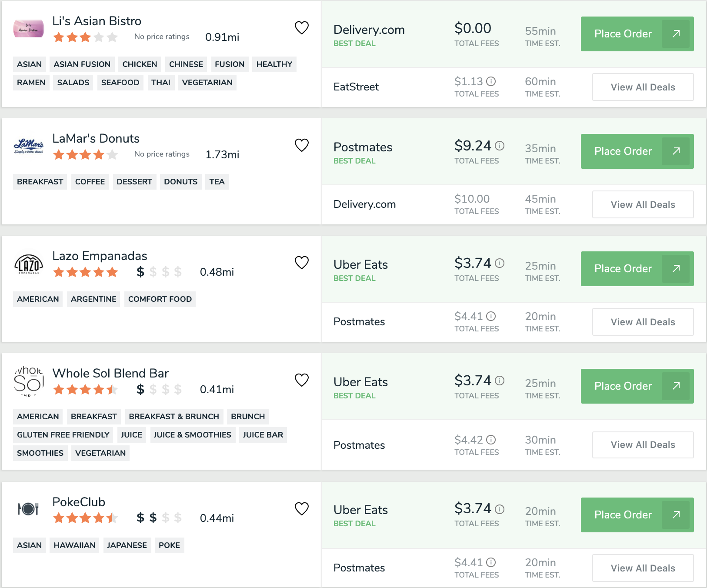Select the JAPANESE tag

tap(127, 545)
